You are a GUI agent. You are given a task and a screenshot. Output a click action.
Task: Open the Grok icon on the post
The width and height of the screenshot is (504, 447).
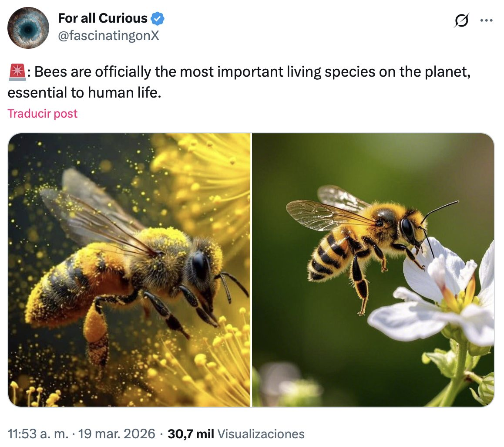coord(461,20)
